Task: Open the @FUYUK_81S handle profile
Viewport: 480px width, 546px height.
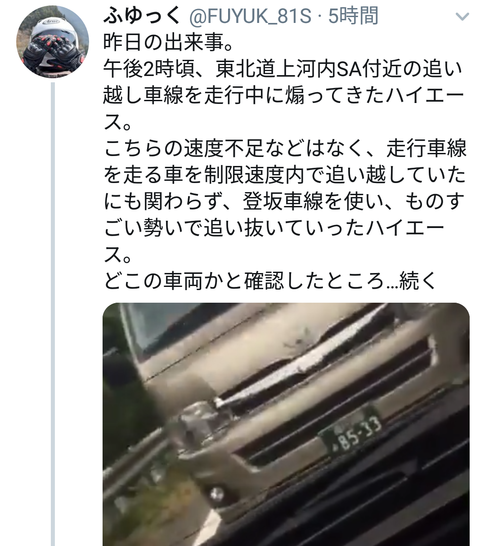Action: tap(250, 17)
